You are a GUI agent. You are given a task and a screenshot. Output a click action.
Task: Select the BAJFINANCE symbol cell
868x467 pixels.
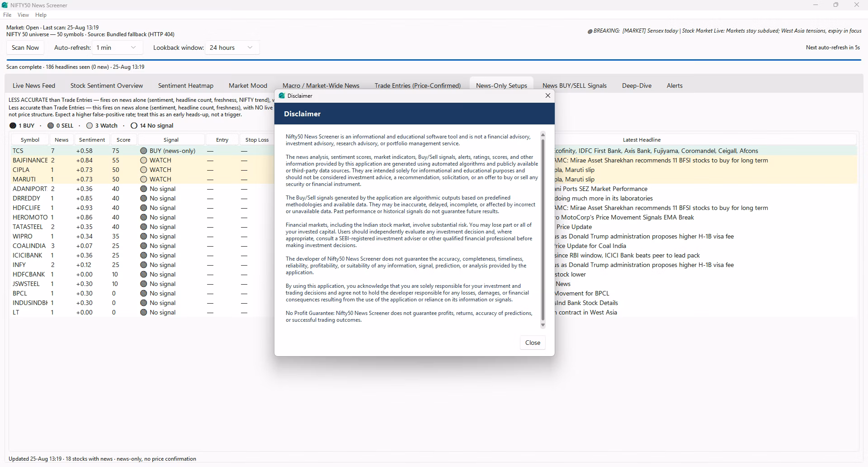pos(30,160)
